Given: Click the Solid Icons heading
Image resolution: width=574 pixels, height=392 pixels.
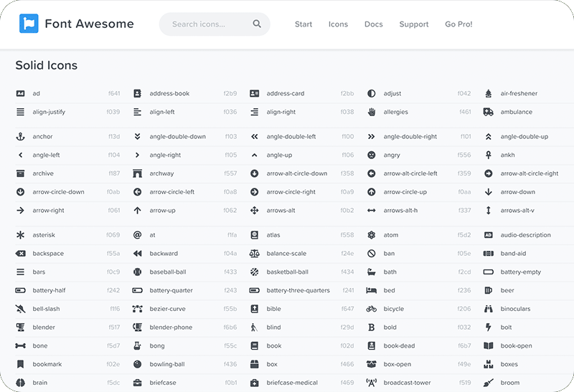Looking at the screenshot, I should [47, 65].
